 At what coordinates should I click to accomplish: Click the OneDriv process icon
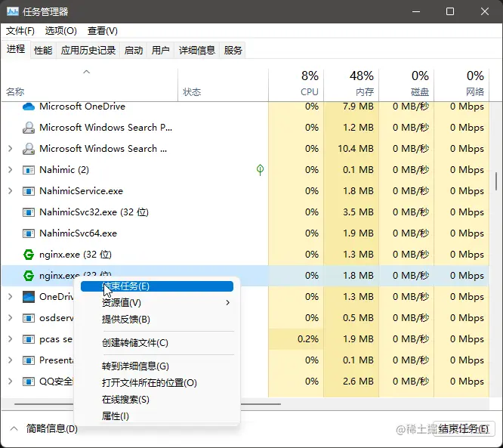coord(29,297)
